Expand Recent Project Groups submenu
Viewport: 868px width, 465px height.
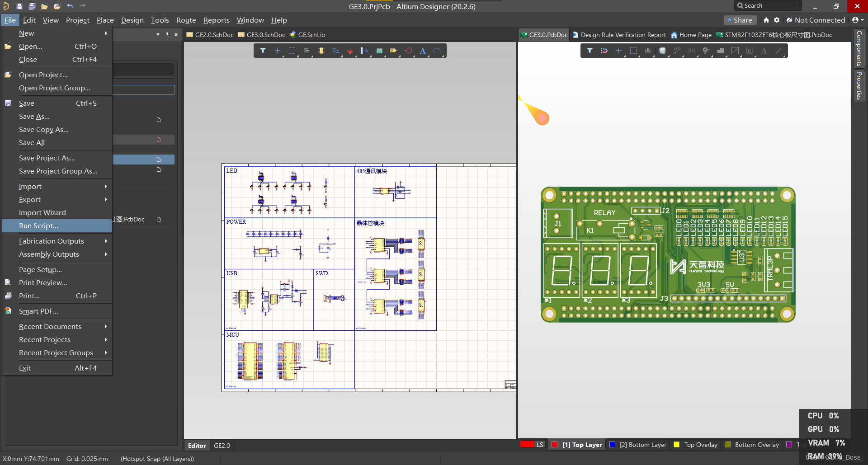click(x=57, y=352)
